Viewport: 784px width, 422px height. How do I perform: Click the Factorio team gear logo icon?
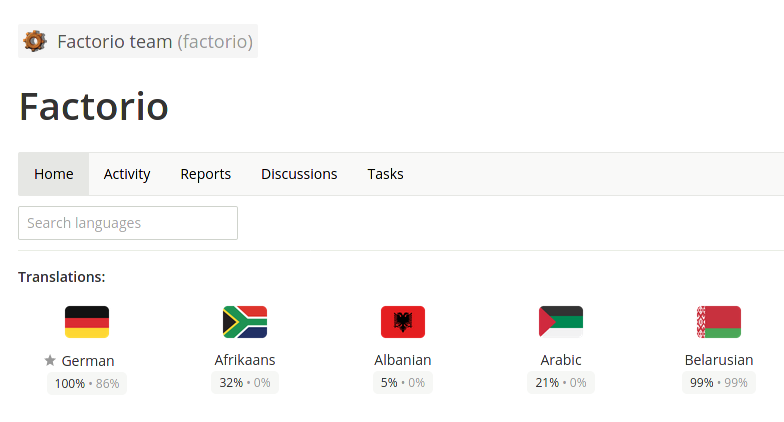[x=35, y=41]
